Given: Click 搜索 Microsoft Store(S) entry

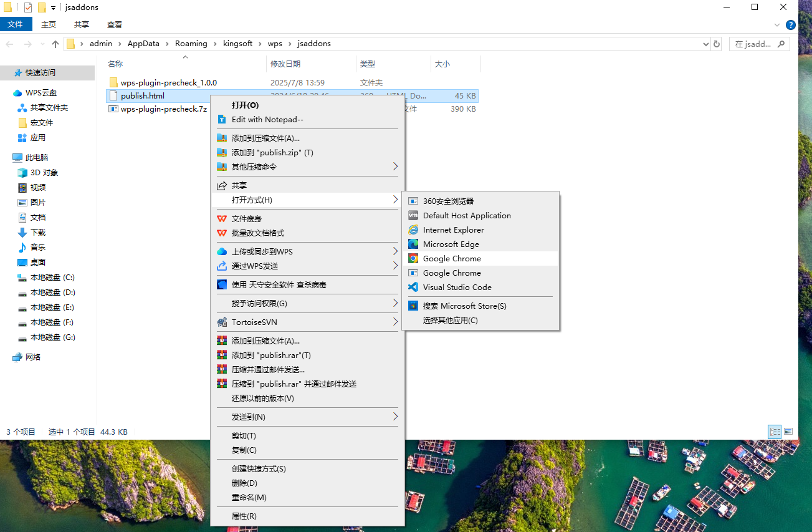Looking at the screenshot, I should pos(464,306).
